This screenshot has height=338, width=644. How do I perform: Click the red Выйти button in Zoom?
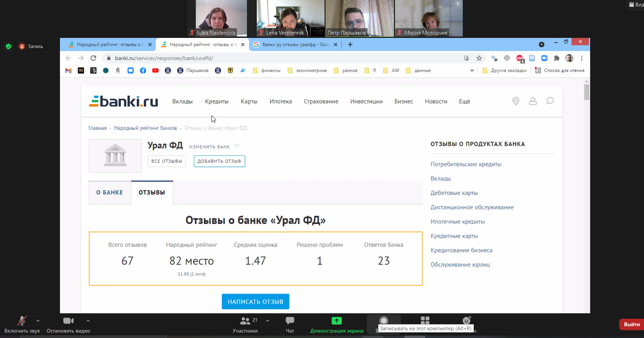point(632,324)
